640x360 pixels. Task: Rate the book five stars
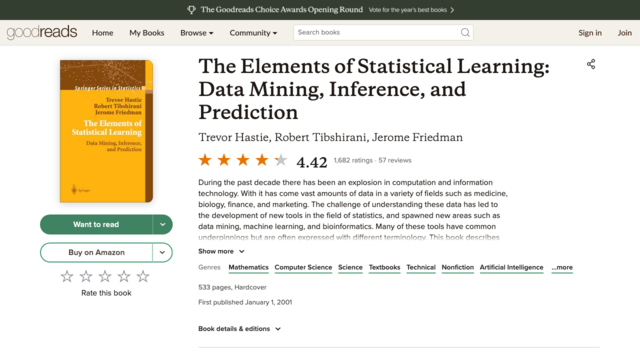[x=143, y=276]
